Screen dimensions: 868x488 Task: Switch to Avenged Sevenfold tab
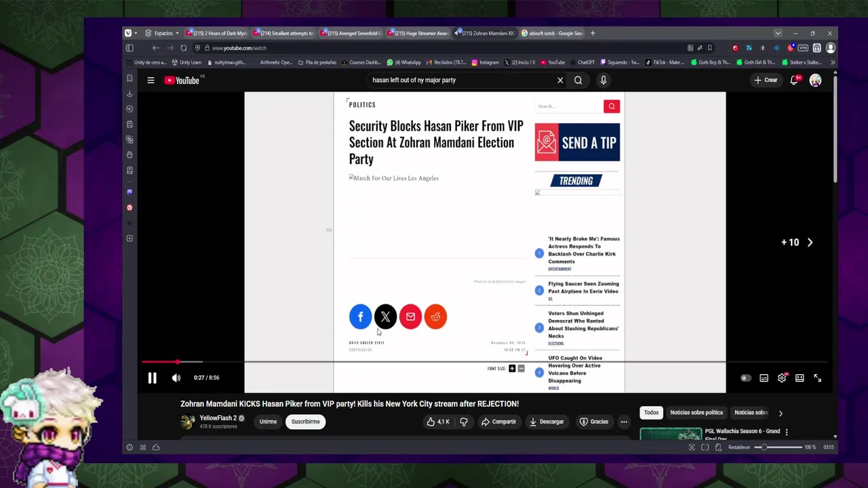(x=351, y=33)
